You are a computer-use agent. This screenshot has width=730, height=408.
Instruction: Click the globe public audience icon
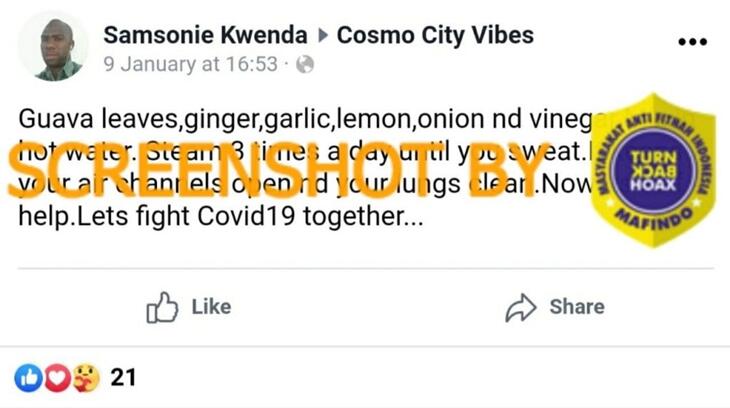pyautogui.click(x=305, y=65)
